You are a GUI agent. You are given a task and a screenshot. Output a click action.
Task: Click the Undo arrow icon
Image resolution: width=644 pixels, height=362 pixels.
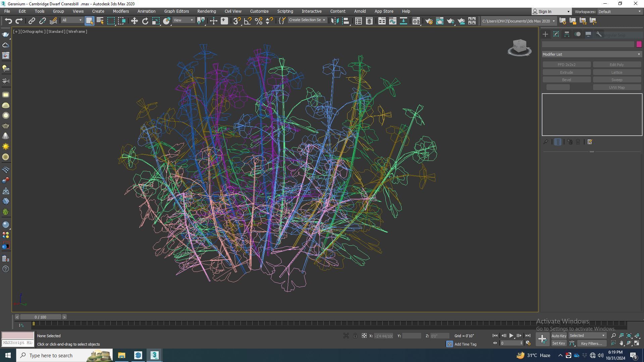8,21
